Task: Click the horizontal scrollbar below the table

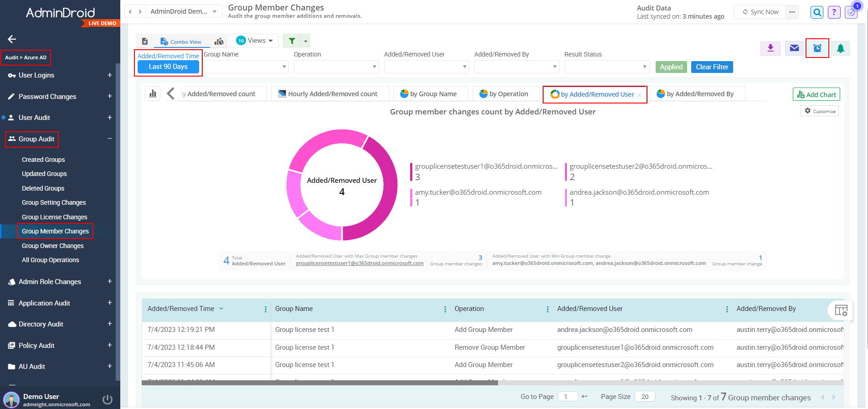Action: pyautogui.click(x=319, y=383)
